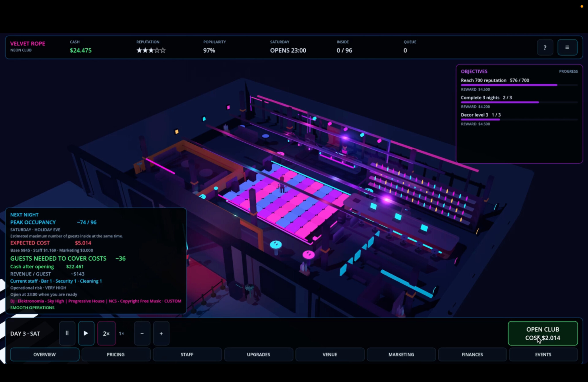Click the Guests Needed To Cover Costs line
Screen dimensions: 588x382
[68, 259]
